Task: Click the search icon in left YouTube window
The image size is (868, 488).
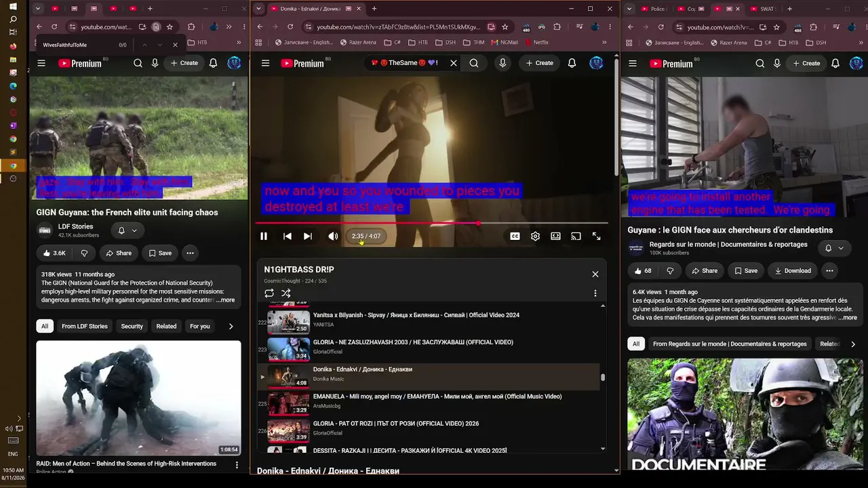Action: pyautogui.click(x=138, y=63)
